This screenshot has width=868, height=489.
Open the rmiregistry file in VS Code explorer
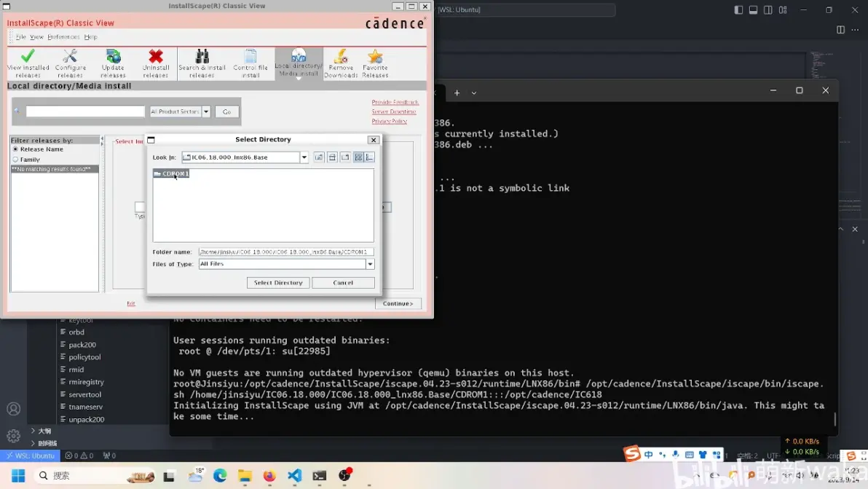87,382
